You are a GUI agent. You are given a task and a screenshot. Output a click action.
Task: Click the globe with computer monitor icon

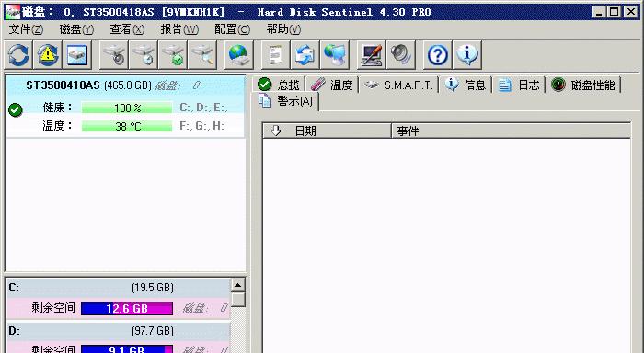pyautogui.click(x=335, y=54)
